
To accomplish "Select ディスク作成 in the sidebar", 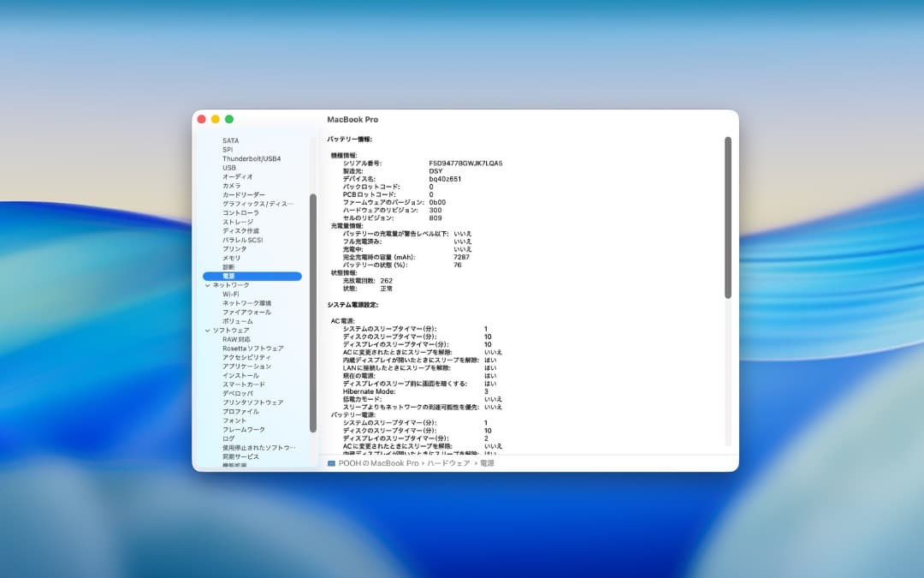I will point(240,231).
